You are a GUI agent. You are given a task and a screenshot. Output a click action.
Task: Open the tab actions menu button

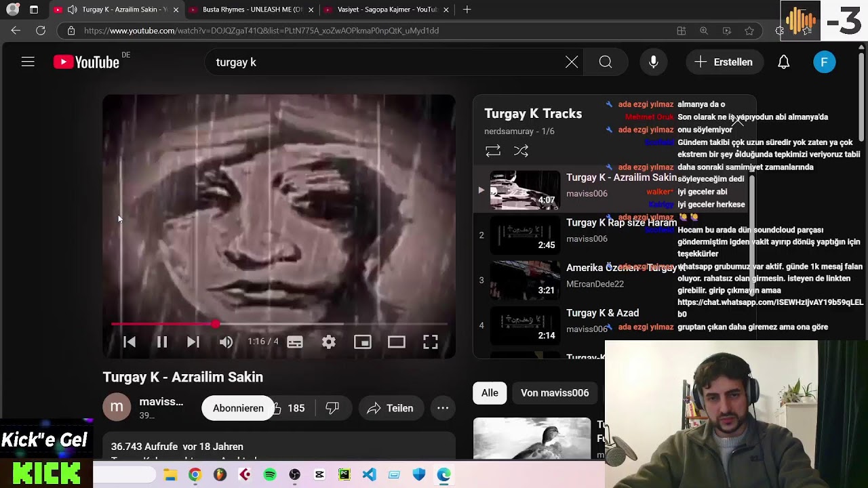(x=34, y=9)
